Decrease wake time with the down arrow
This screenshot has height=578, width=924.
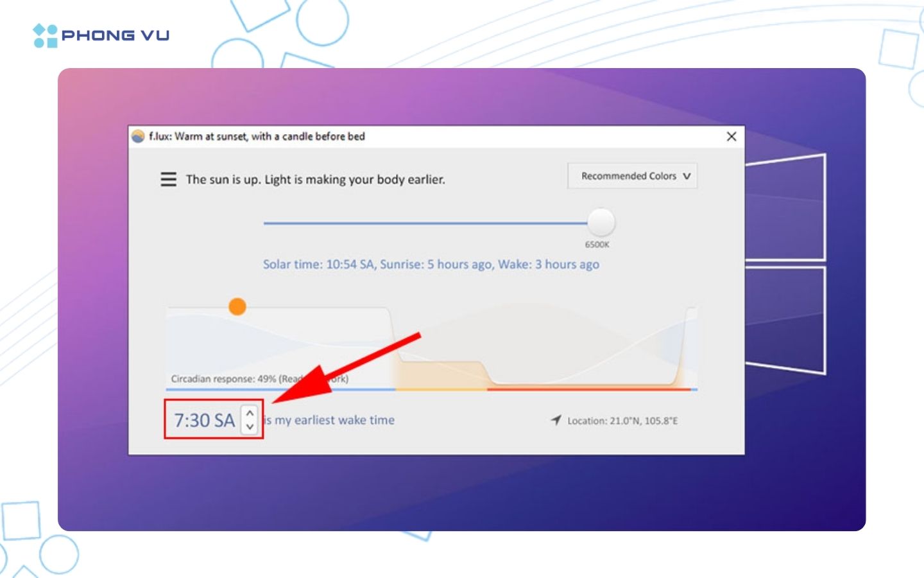250,427
